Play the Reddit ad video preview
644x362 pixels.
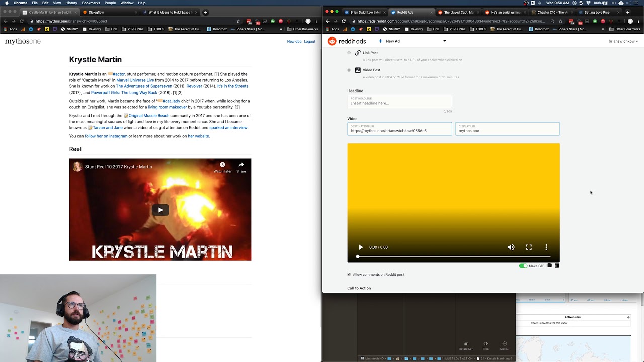point(361,247)
